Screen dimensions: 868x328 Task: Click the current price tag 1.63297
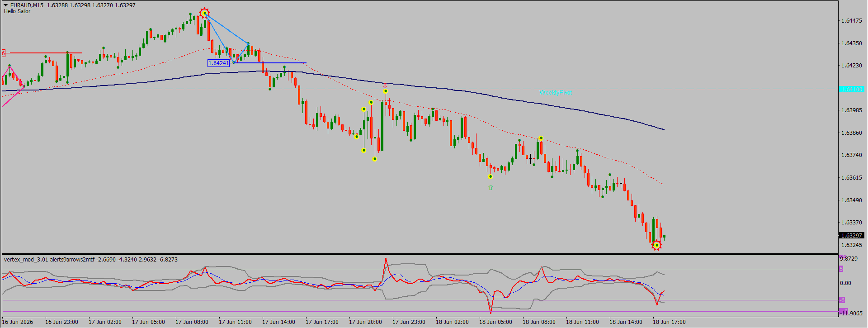(851, 235)
